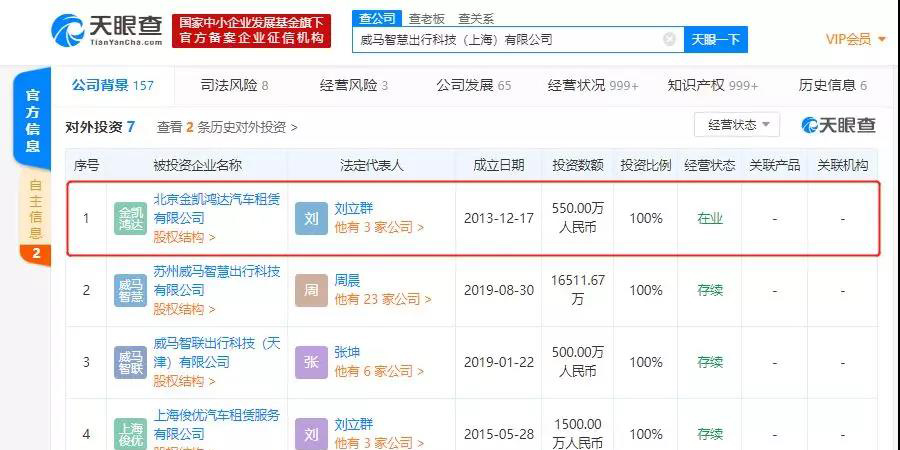Screen dimensions: 900x450
Task: View 他有 23 家公司 for 周晨
Action: pos(383,299)
